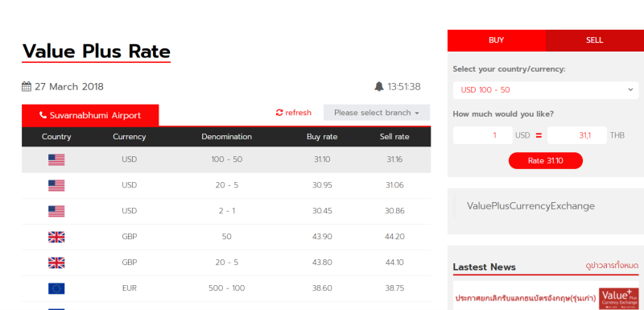The image size is (644, 310).
Task: Click the THB amount input field
Action: [576, 135]
